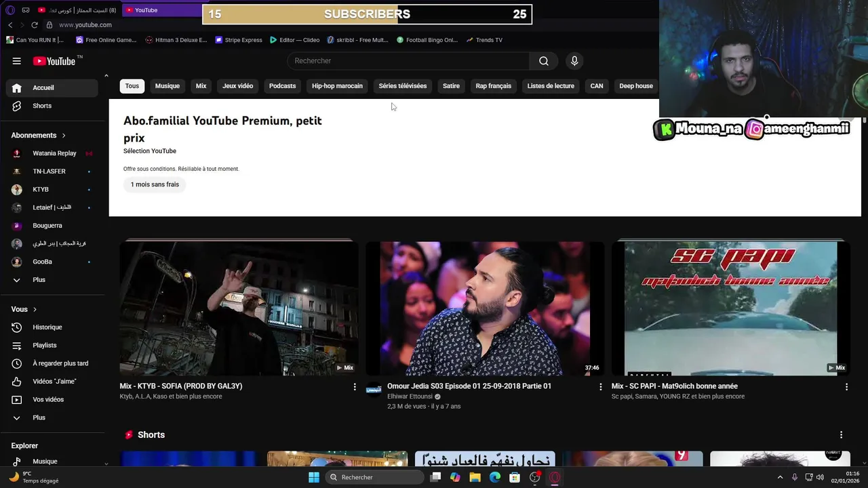The image size is (868, 488).
Task: Play the Mix KTYB SOFIA thumbnail
Action: click(x=239, y=308)
